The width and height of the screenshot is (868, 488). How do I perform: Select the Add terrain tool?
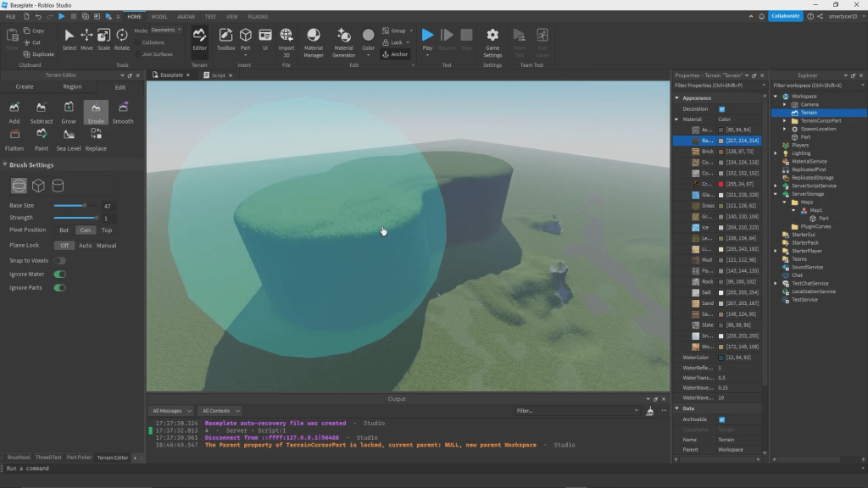[14, 113]
